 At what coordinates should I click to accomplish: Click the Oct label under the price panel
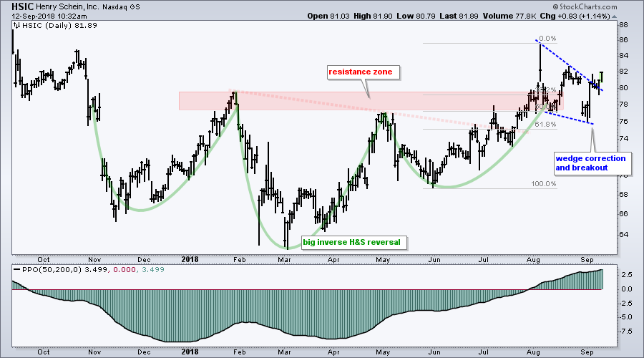pos(43,260)
